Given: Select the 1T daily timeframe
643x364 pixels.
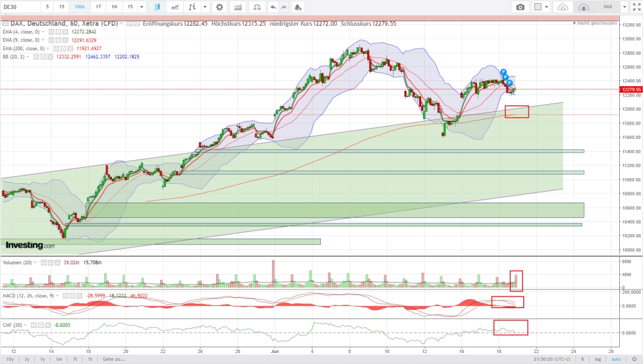Looking at the screenshot, I should click(x=98, y=7).
